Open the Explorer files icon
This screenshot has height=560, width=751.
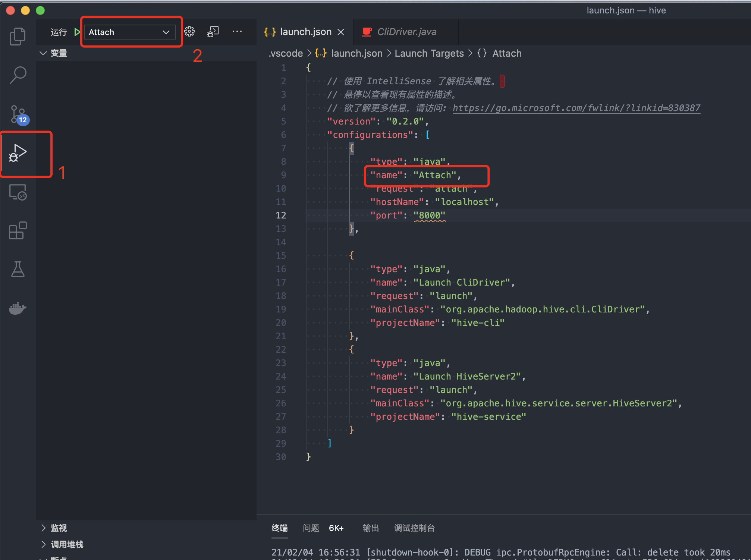18,37
